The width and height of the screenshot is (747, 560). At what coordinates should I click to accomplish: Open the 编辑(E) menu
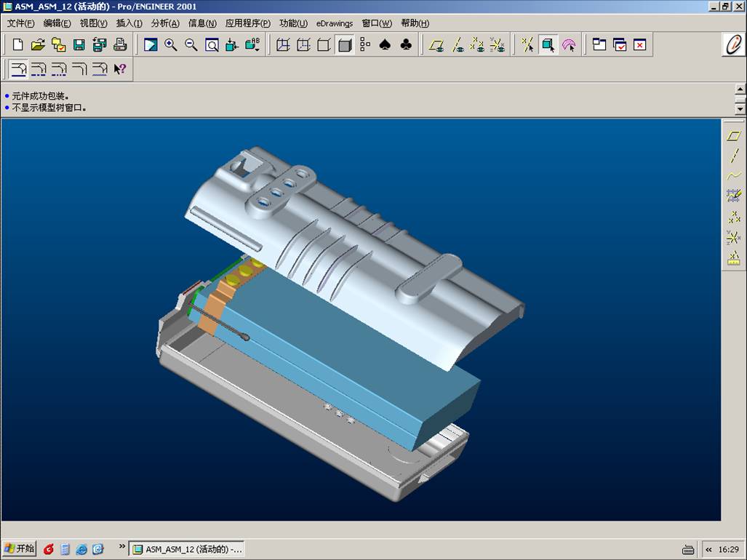coord(57,23)
